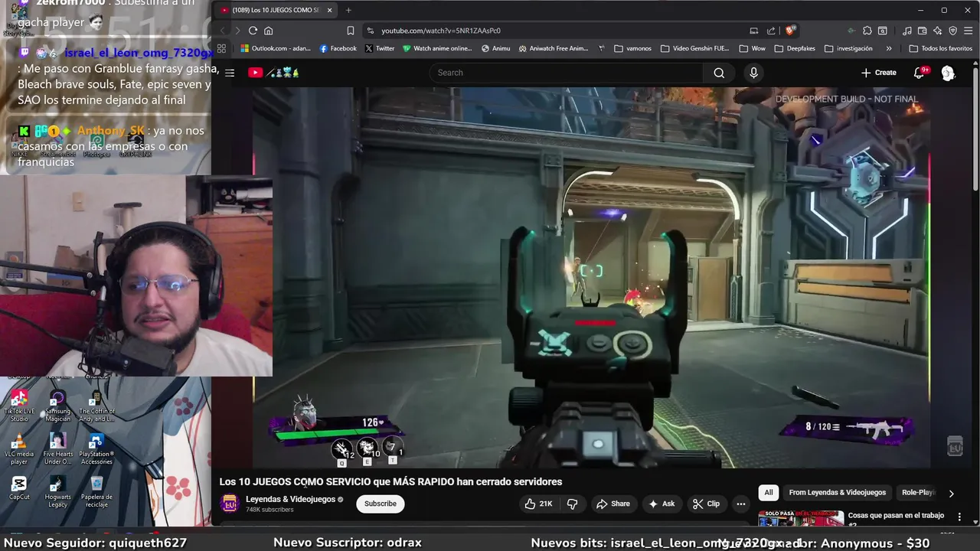Viewport: 980px width, 551px height.
Task: Open the Leyendas & Videojuegos channel name
Action: coord(290,499)
